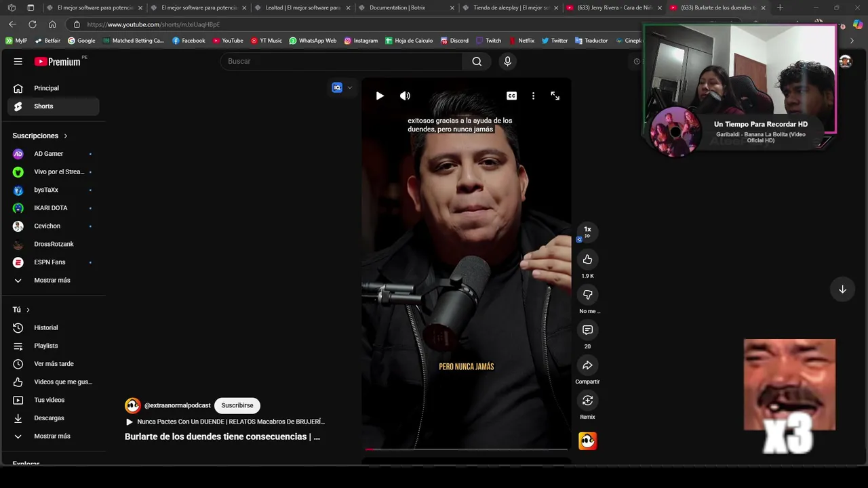Select Shorts in the sidebar

click(53, 106)
